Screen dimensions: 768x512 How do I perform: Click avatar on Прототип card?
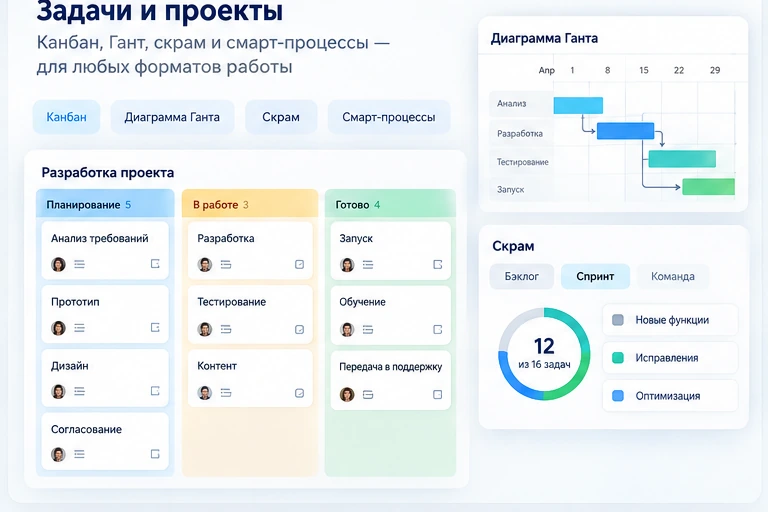(x=58, y=328)
